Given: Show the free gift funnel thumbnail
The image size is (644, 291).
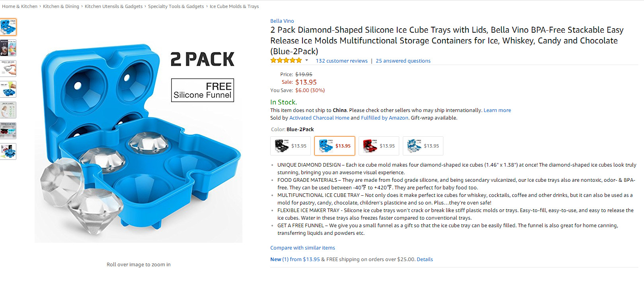Looking at the screenshot, I should coord(8,89).
